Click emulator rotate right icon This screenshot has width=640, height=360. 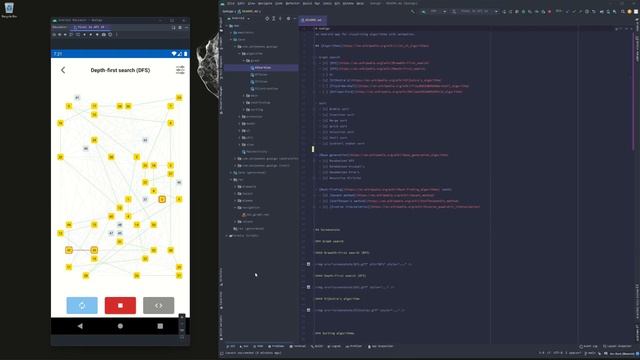click(x=78, y=35)
